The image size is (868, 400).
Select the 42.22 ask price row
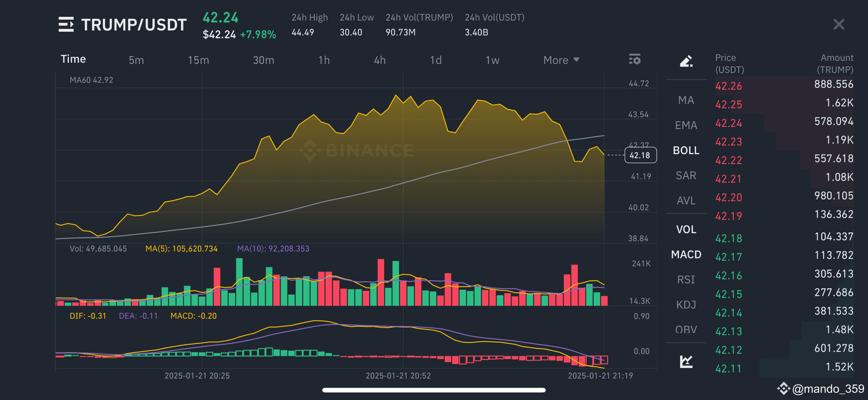point(784,160)
